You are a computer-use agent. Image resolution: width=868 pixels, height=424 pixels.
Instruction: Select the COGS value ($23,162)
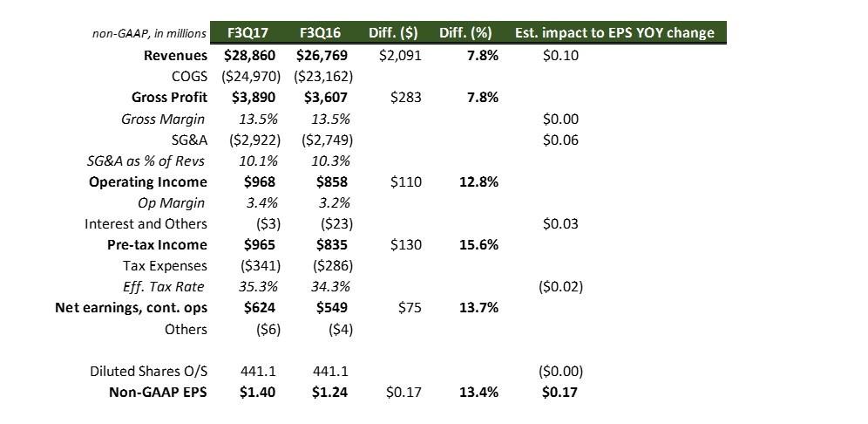point(322,77)
